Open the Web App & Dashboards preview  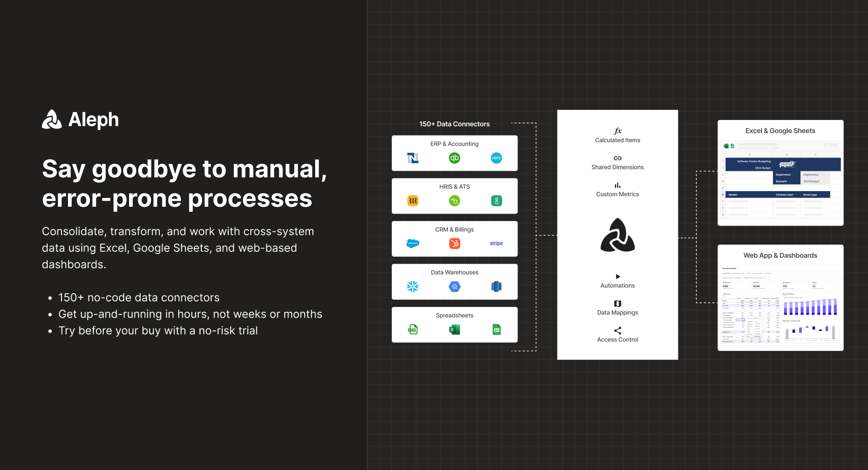point(780,304)
